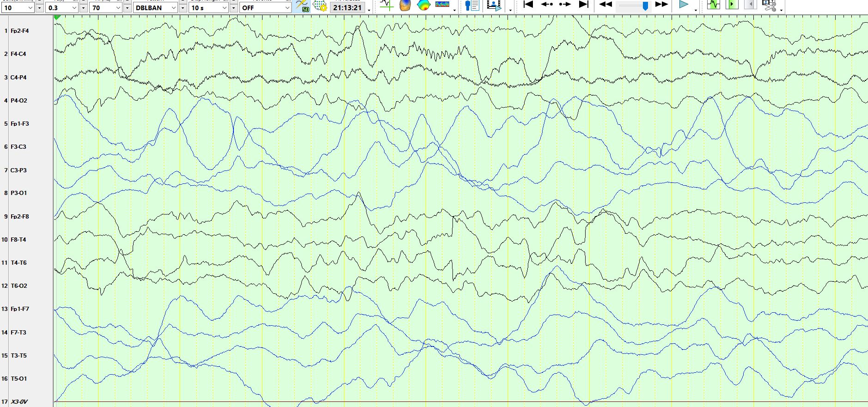Show the 3D head voltage map

[x=405, y=6]
